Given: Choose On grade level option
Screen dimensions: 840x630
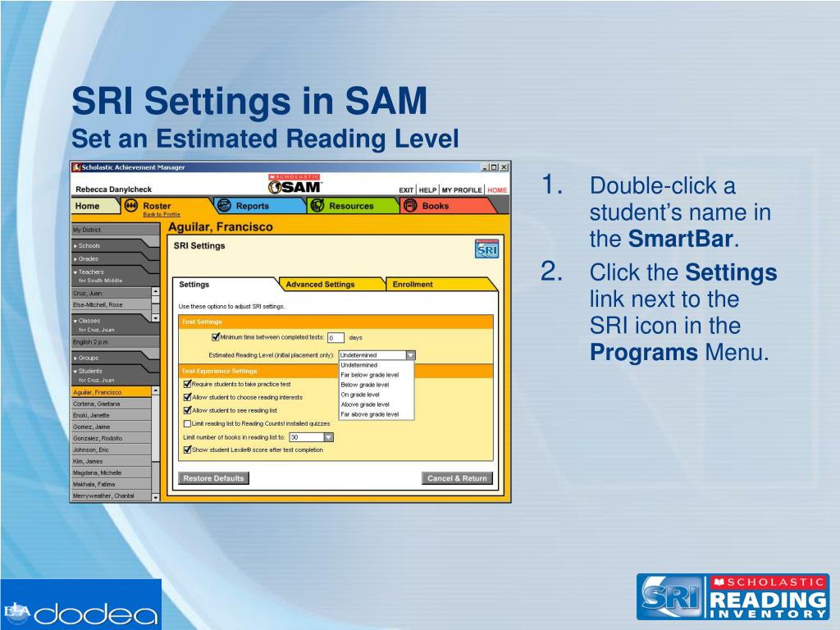Looking at the screenshot, I should pyautogui.click(x=377, y=395).
